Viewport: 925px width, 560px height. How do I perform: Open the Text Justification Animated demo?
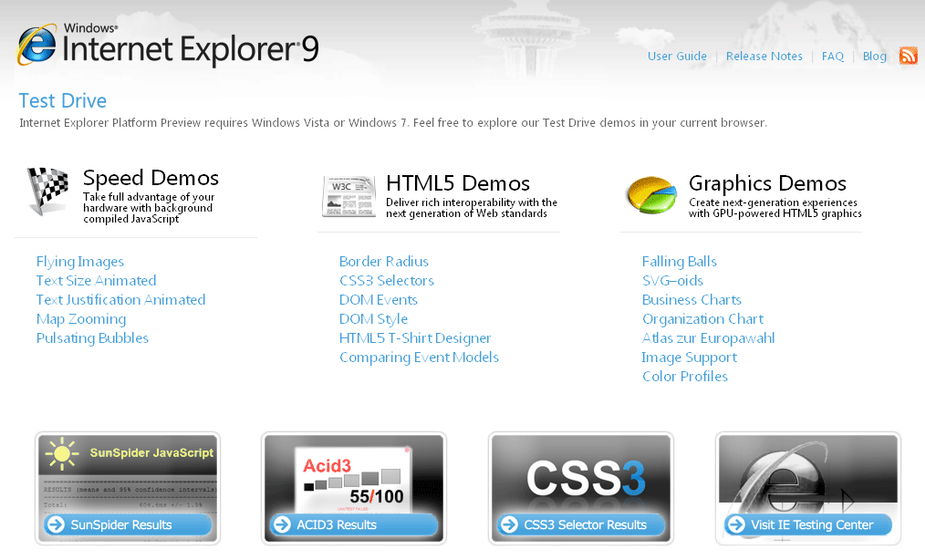tap(121, 300)
